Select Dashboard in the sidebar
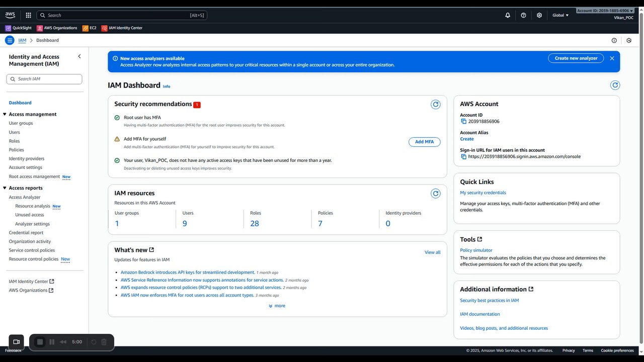The height and width of the screenshot is (362, 644). [x=20, y=103]
